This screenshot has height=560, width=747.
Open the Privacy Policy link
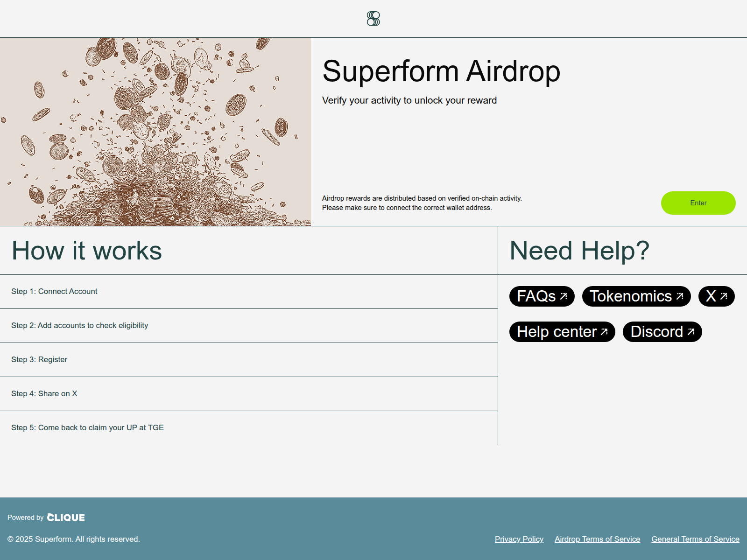[519, 539]
